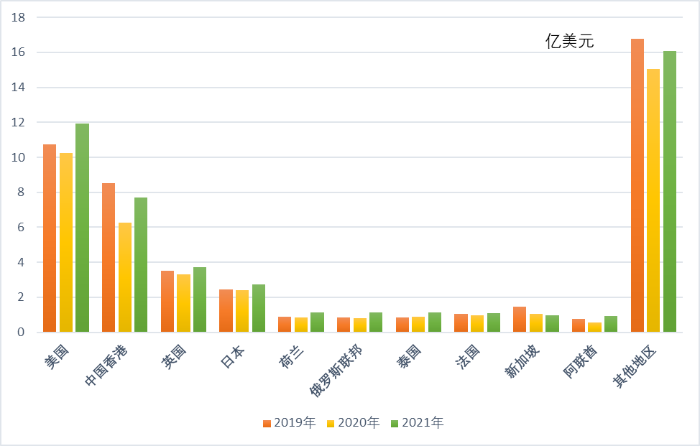The image size is (700, 446).
Task: Click the 美国 2021 green bar
Action: pos(82,228)
